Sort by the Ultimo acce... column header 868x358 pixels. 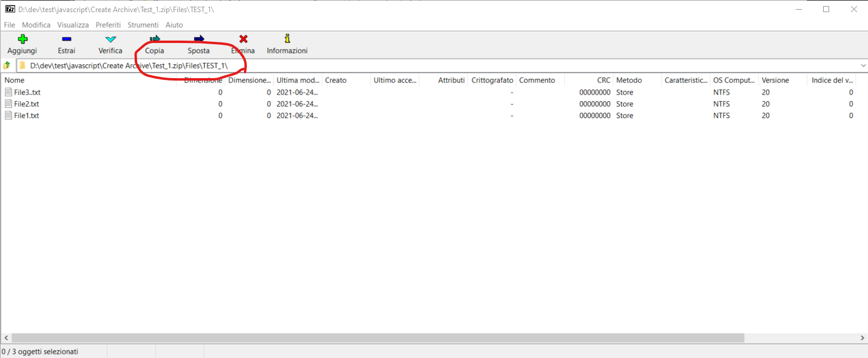pyautogui.click(x=394, y=80)
